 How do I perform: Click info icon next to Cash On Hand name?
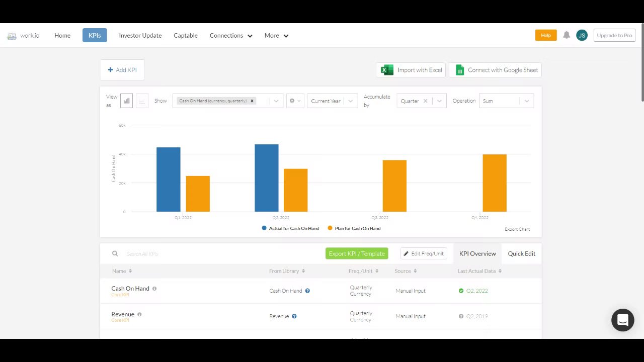[x=154, y=289]
